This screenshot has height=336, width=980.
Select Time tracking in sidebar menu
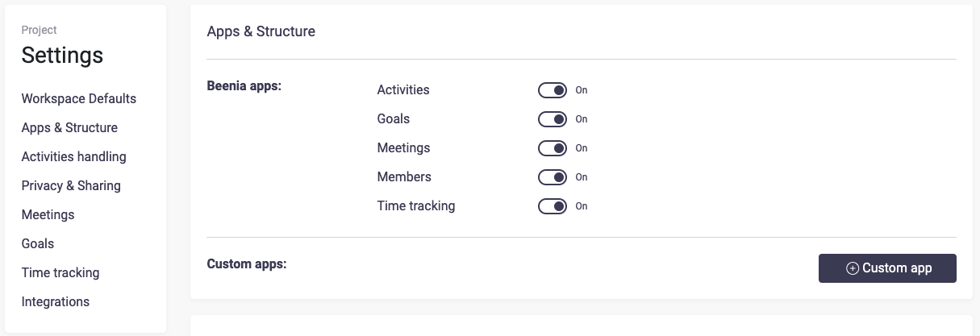click(x=60, y=273)
